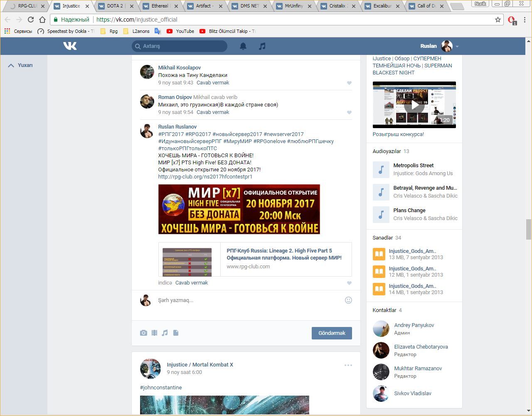Open the Rpg bookmark folder
The image size is (532, 416).
pos(109,31)
